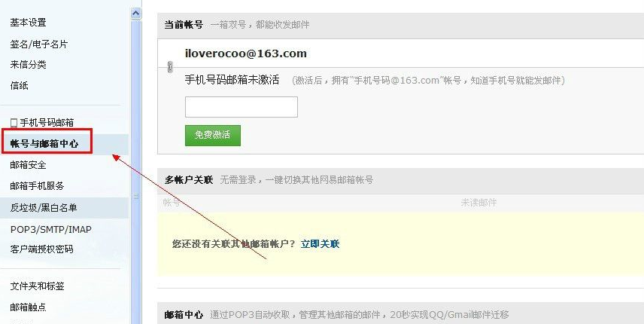
Task: Open 邮箱安全 settings
Action: click(x=28, y=165)
